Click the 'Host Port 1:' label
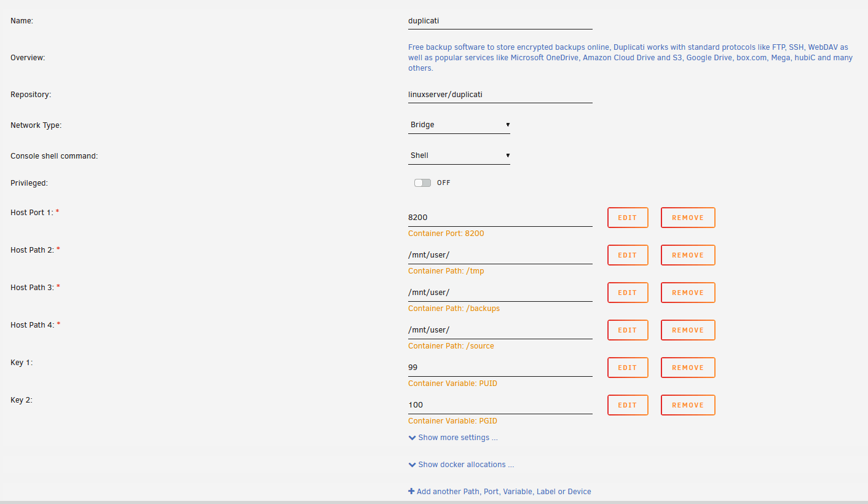Viewport: 868px width, 504px height. point(32,213)
